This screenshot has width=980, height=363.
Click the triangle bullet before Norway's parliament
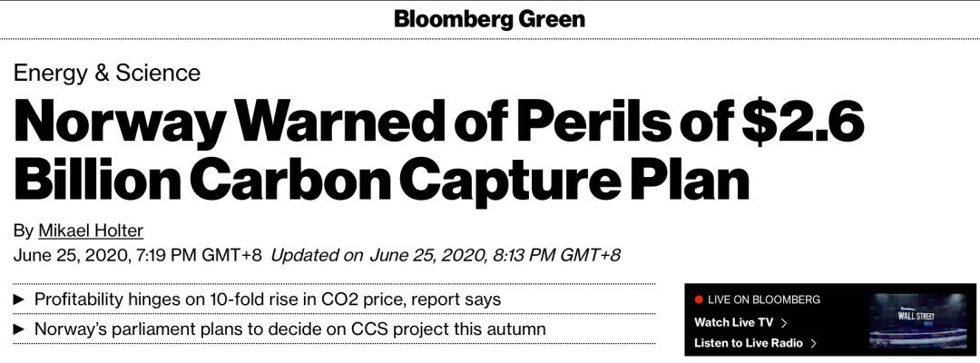[x=19, y=329]
